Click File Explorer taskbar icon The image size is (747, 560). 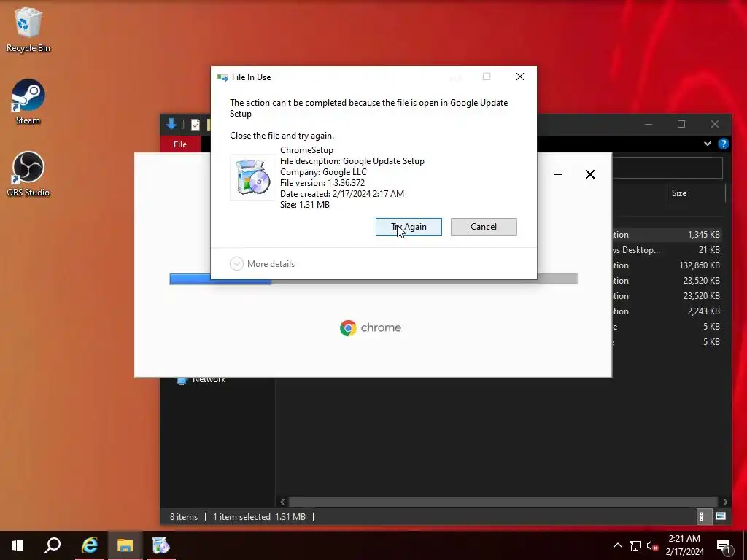coord(125,545)
